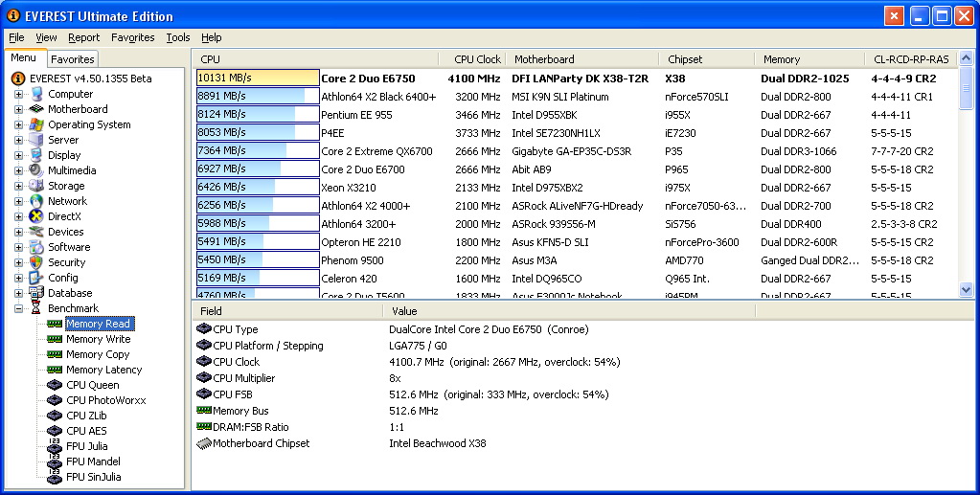Select the Memory Read benchmark item
The image size is (980, 495).
coord(99,324)
